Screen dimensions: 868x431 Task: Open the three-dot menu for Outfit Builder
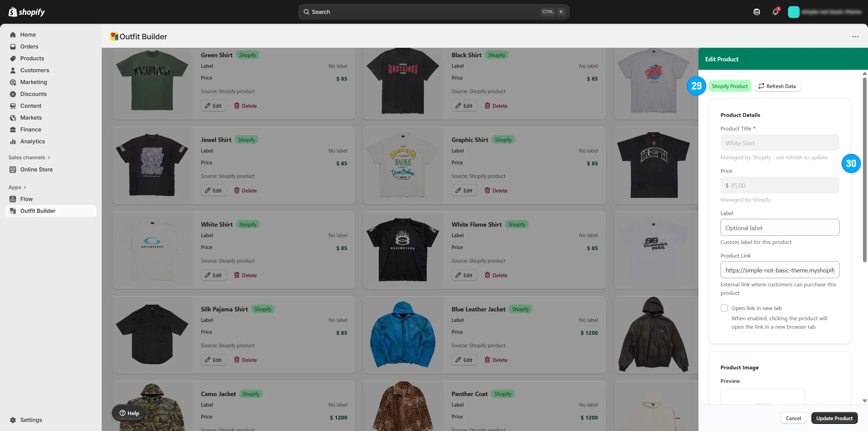point(855,37)
